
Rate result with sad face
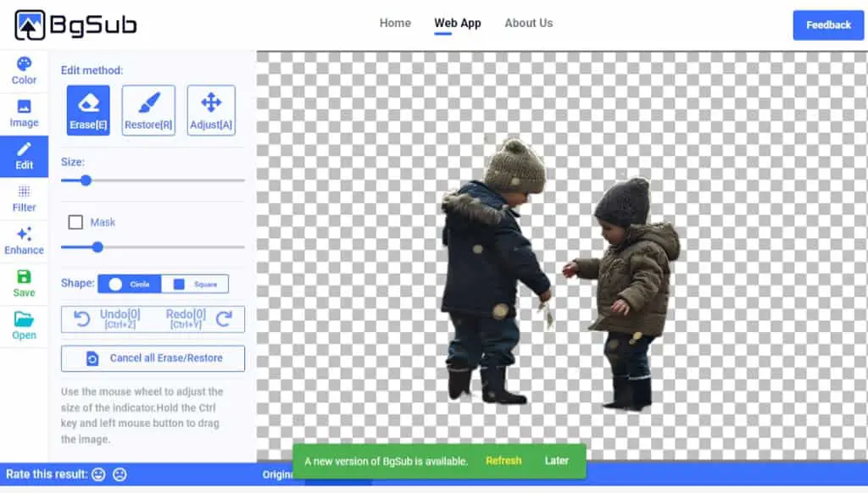120,474
